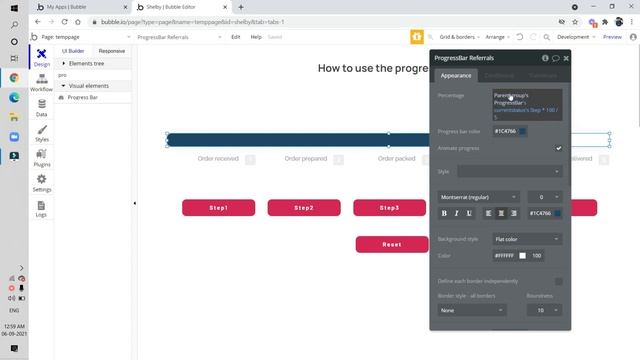Image resolution: width=640 pixels, height=360 pixels.
Task: Open the Border style None dropdown
Action: point(472,310)
